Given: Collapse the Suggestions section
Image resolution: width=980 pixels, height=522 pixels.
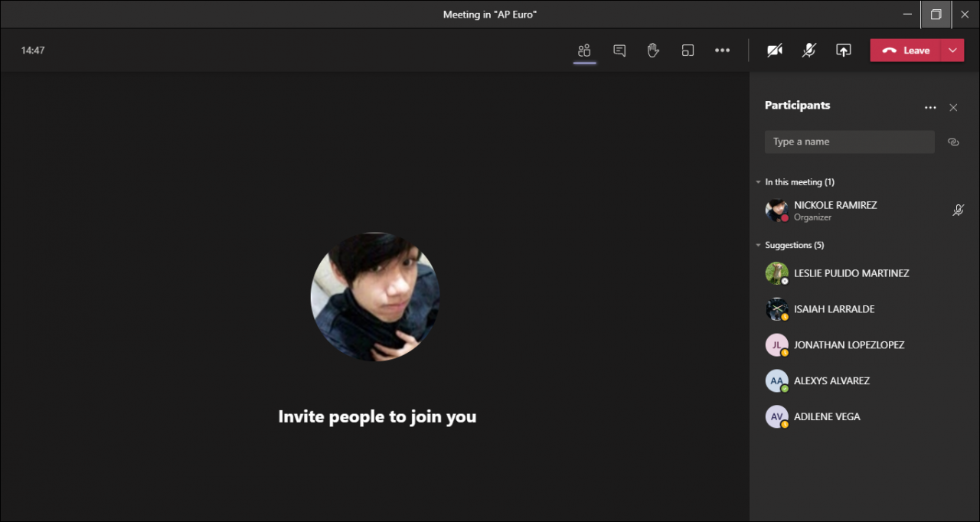Looking at the screenshot, I should [x=789, y=245].
